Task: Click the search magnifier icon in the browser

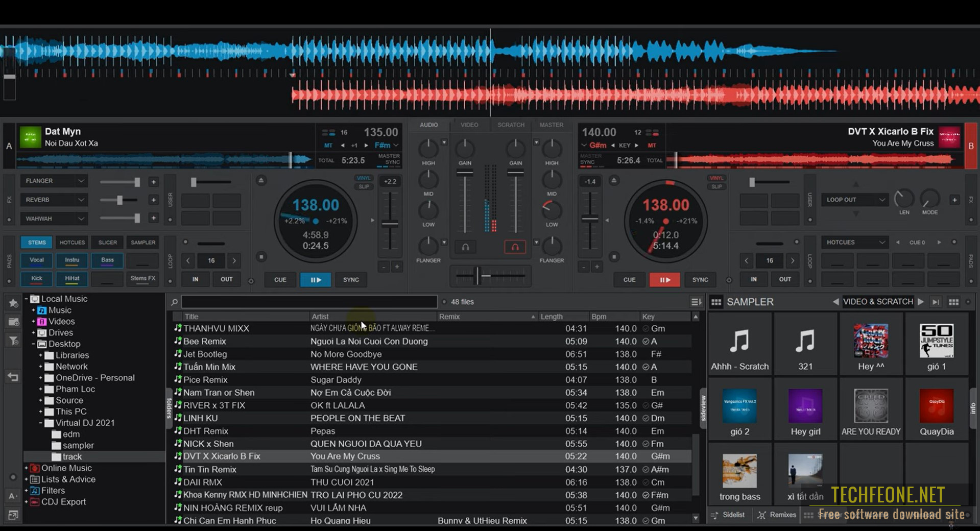Action: pos(174,301)
